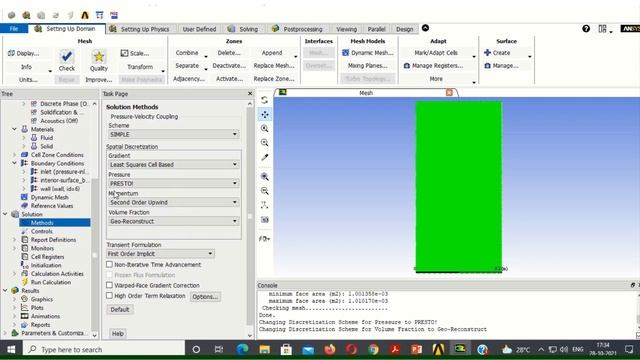This screenshot has width=640, height=360.
Task: Switch to User Defined tab
Action: point(199,29)
